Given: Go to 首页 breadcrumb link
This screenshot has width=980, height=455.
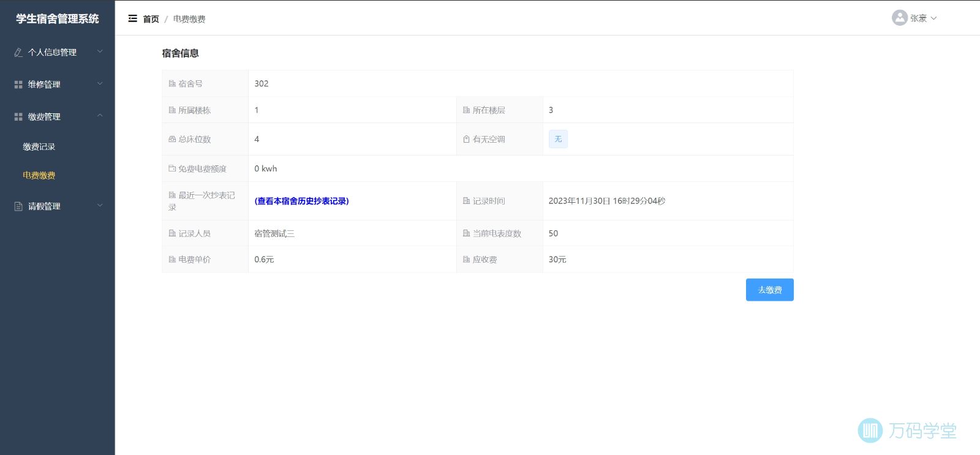Looking at the screenshot, I should point(151,19).
